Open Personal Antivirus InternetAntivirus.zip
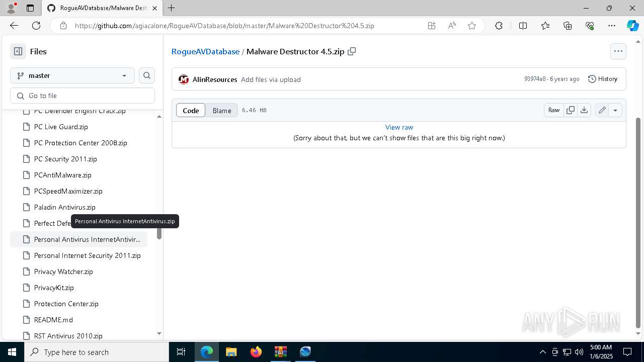Screen dimensions: 644x362 78,239
